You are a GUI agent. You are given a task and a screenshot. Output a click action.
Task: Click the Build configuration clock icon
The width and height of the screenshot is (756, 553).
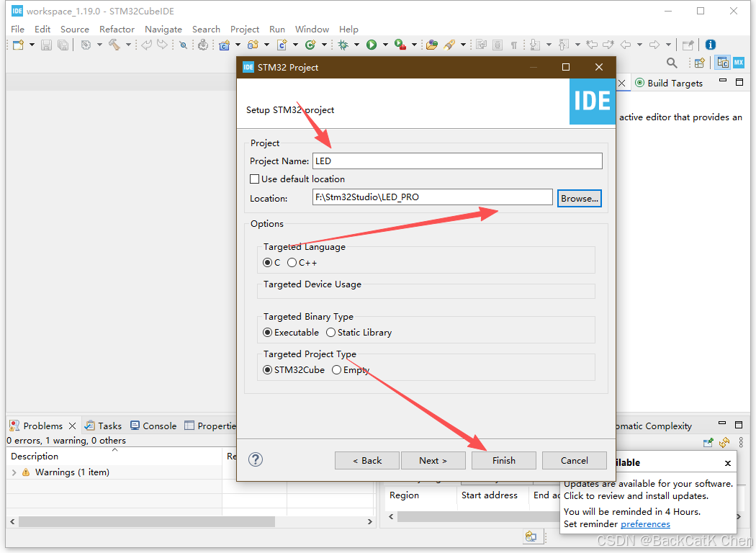click(86, 45)
